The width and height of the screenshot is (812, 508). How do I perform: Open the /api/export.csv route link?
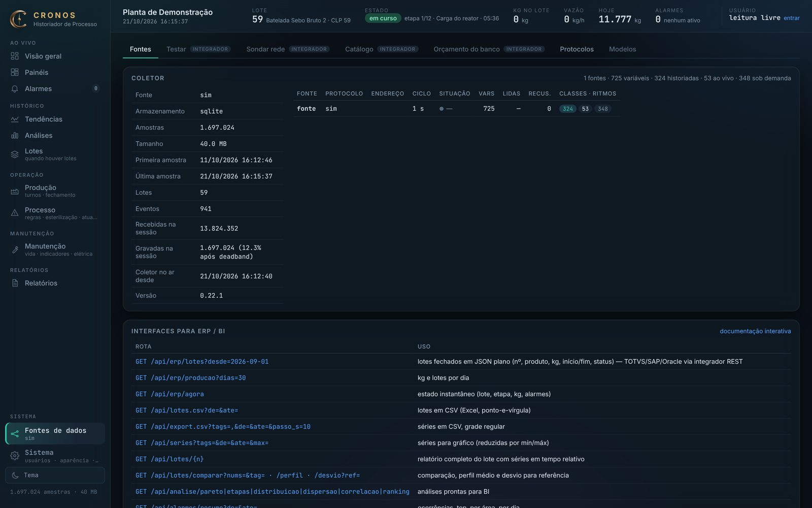tap(223, 427)
